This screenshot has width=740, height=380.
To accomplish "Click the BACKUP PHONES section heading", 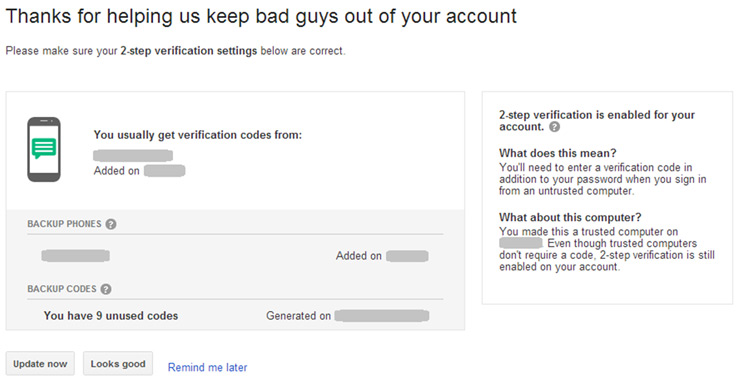I will pyautogui.click(x=64, y=224).
